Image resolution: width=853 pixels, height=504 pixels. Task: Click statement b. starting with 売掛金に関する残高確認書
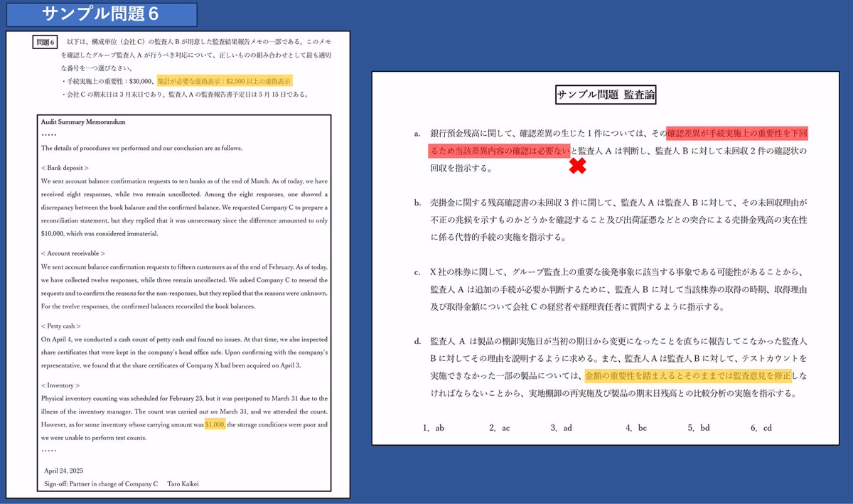pyautogui.click(x=611, y=220)
